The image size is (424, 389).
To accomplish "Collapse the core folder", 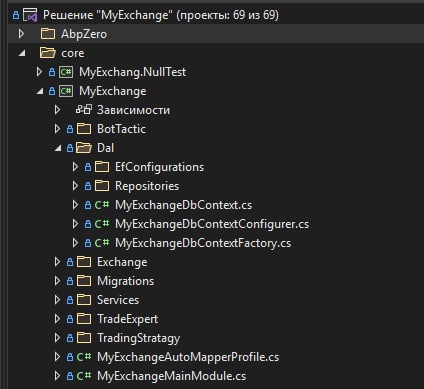I will click(x=22, y=53).
